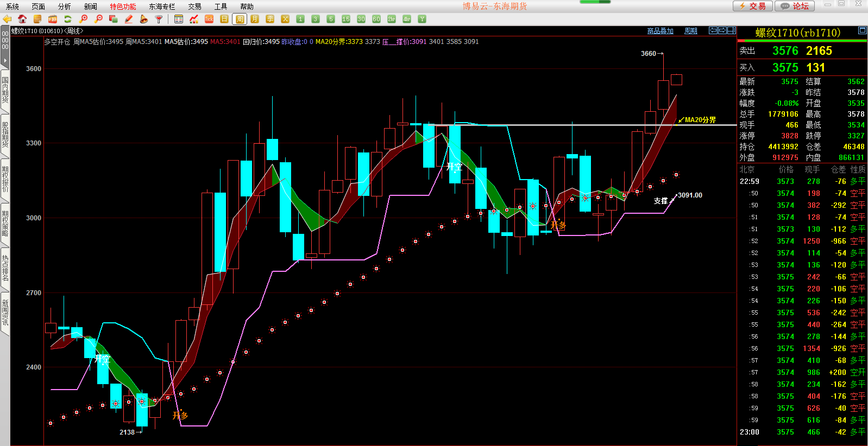
Task: Select the 国内期货 sidebar tab
Action: 5,90
